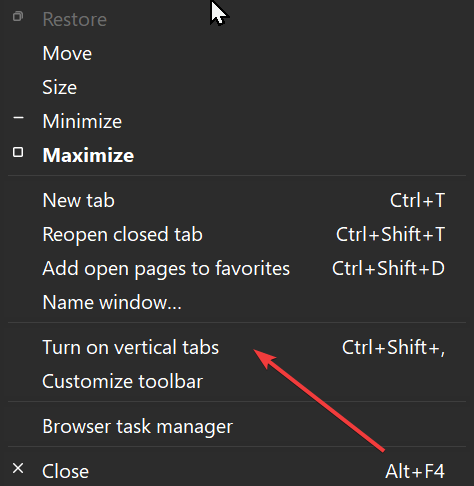Click the Minimize dash icon
This screenshot has width=474, height=486.
coord(18,118)
